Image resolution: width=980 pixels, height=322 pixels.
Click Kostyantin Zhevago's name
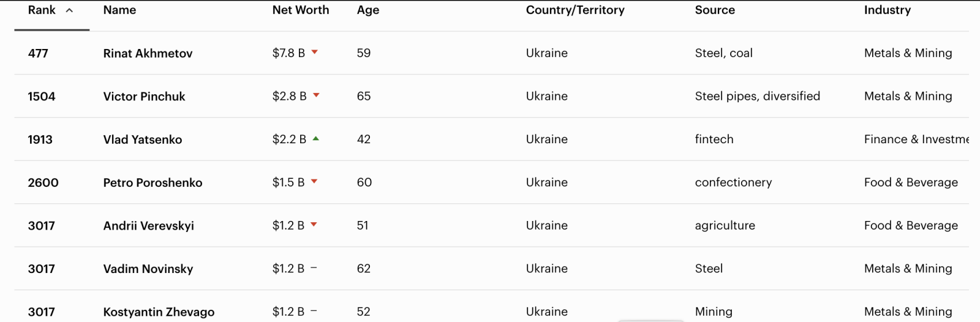(159, 312)
